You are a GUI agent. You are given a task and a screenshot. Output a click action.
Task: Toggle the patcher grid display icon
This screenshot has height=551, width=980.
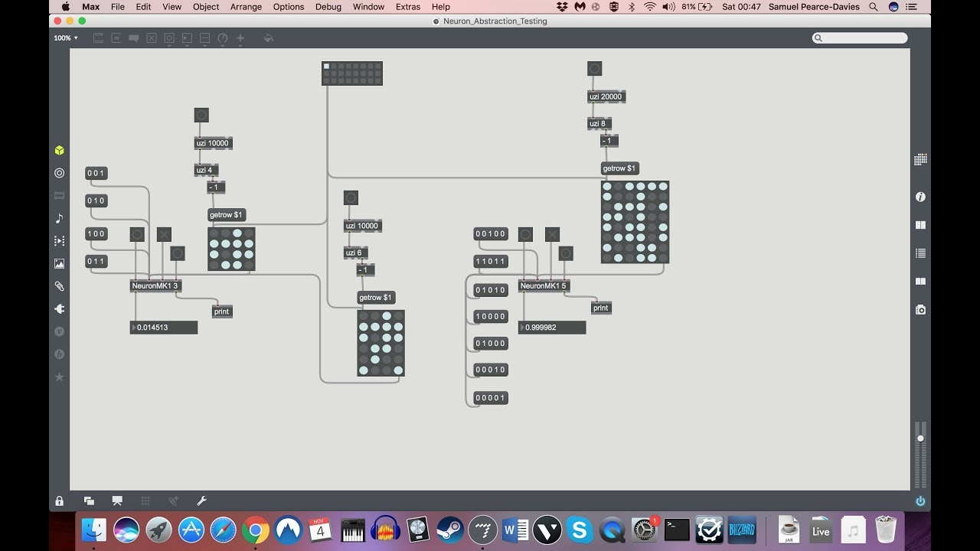click(145, 501)
